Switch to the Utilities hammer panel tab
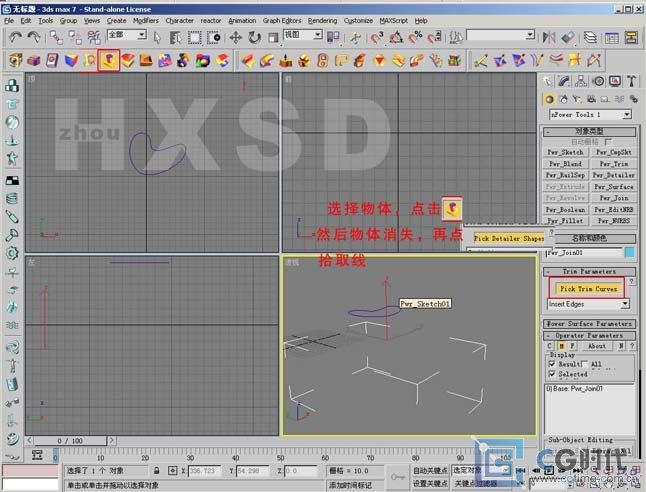 632,81
